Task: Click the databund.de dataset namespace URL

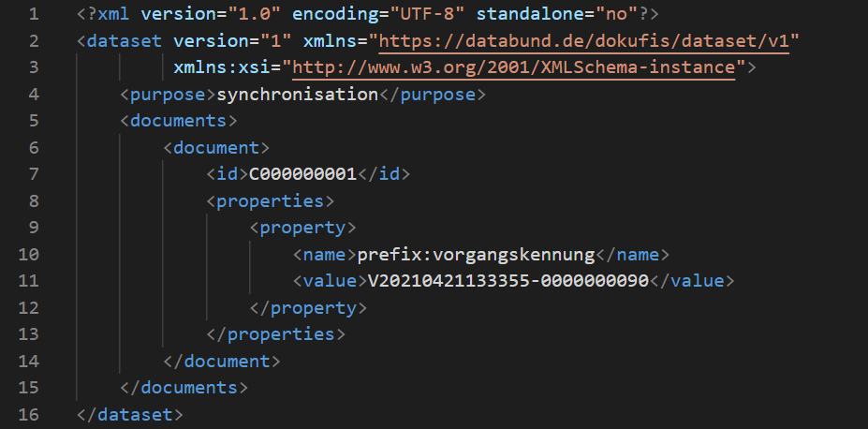Action: [584, 41]
